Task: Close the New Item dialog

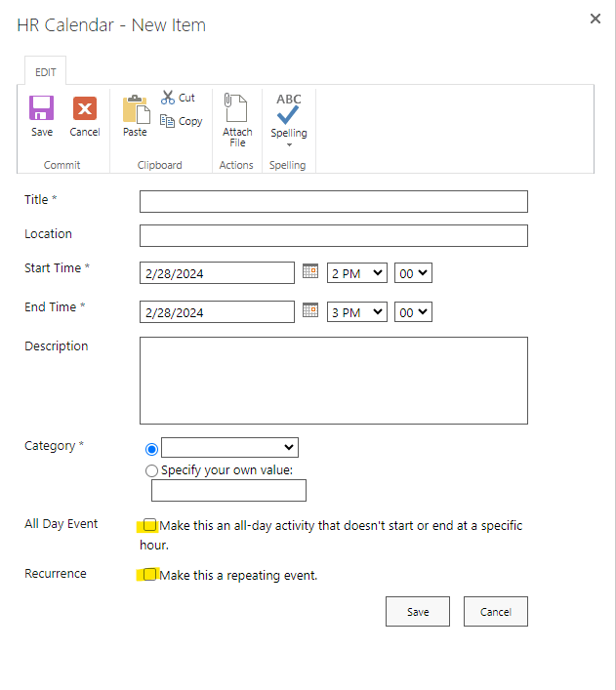Action: (595, 19)
